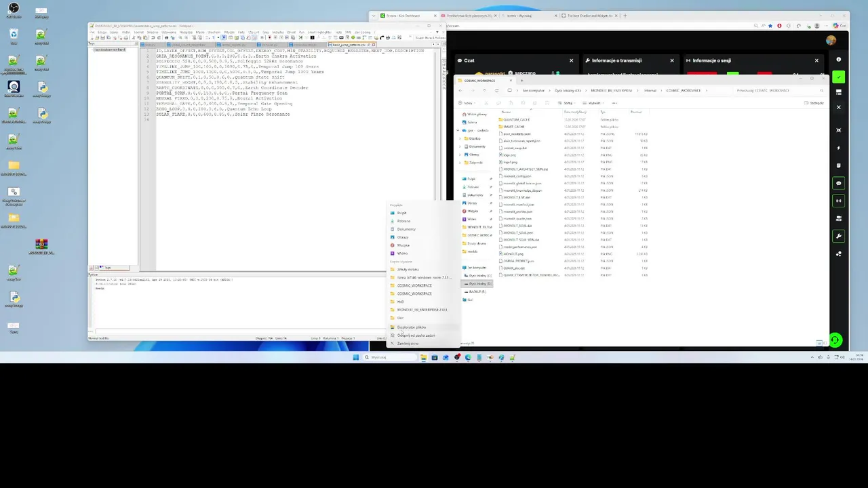Switch to Stream - Kick Dashboard browser tab
This screenshot has width=868, height=488.
[x=407, y=16]
